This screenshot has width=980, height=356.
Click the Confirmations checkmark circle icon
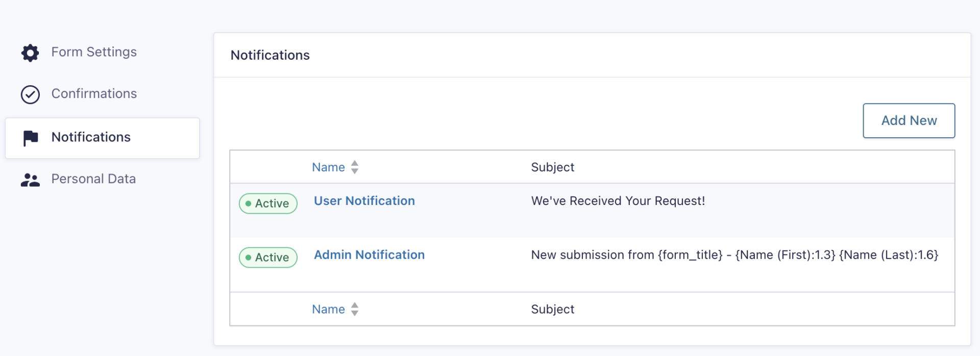(x=30, y=94)
